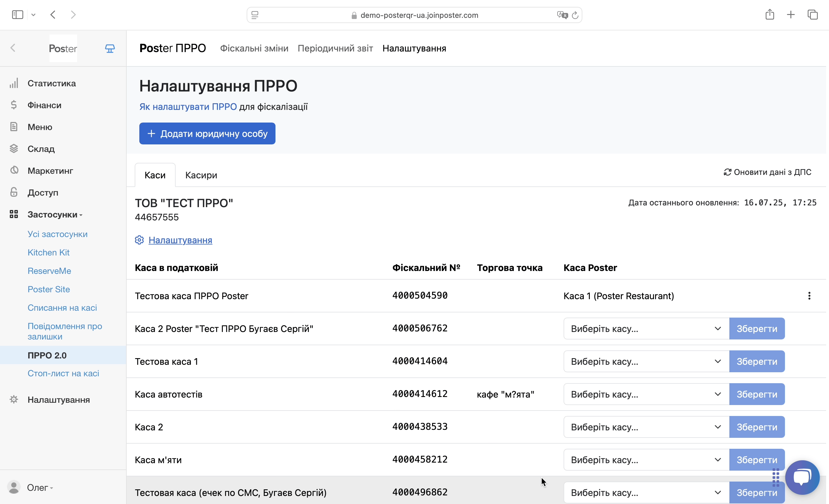This screenshot has height=504, width=829.
Task: Switch to the Касири tab
Action: tap(201, 175)
